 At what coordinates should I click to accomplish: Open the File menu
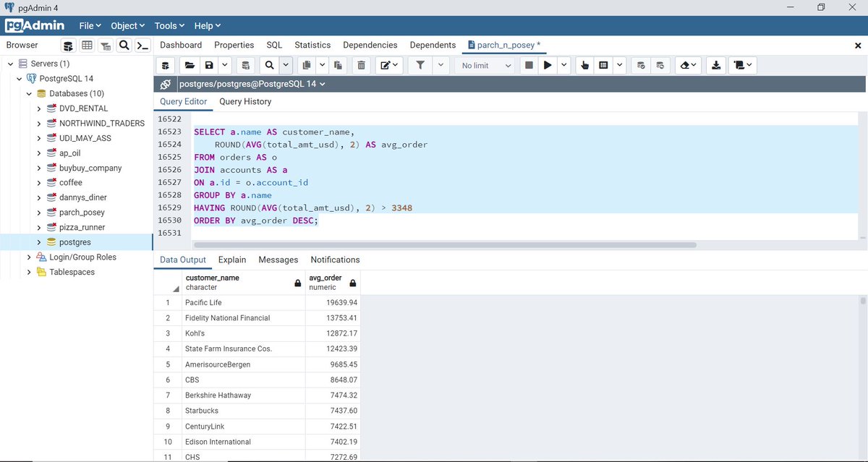pyautogui.click(x=90, y=25)
